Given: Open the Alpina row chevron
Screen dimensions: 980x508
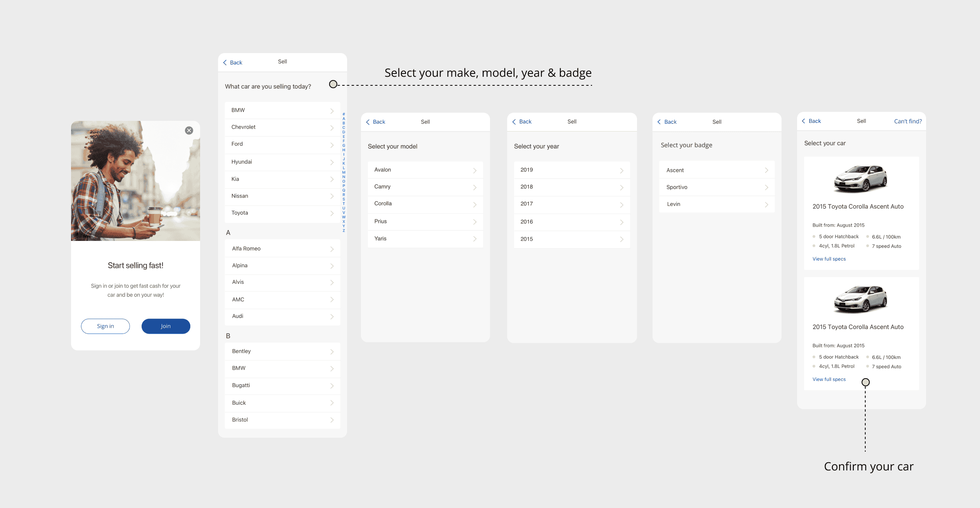Looking at the screenshot, I should (332, 266).
